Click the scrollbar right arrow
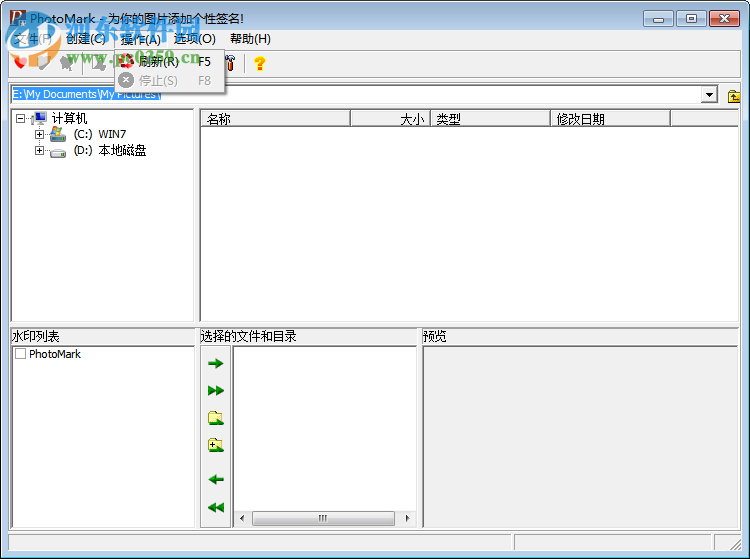750x559 pixels. pyautogui.click(x=408, y=518)
